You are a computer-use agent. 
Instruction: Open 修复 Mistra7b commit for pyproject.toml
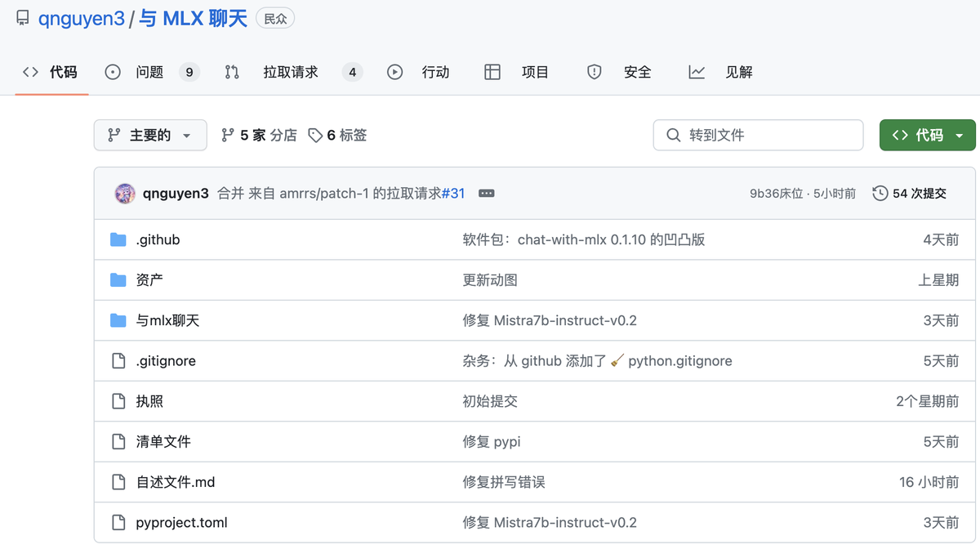pyautogui.click(x=550, y=523)
